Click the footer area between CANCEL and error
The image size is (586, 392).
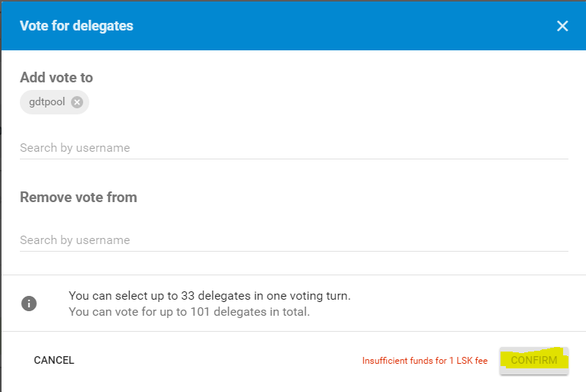(214, 360)
